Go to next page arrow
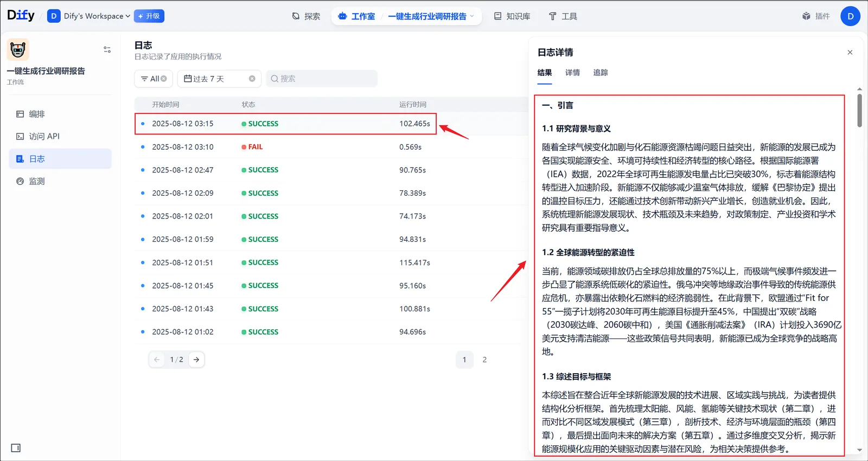Viewport: 868px width, 461px height. click(x=196, y=360)
